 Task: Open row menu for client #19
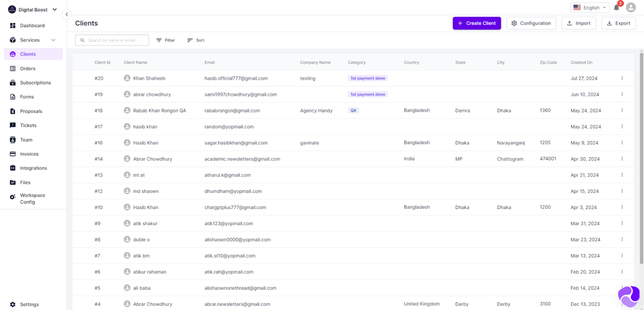pyautogui.click(x=622, y=94)
